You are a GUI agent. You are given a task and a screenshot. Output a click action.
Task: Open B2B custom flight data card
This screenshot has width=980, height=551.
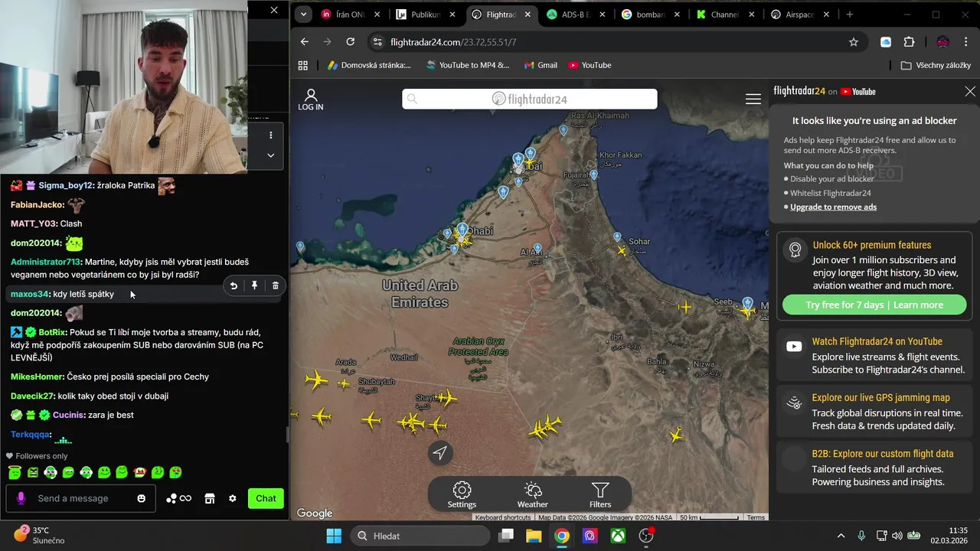pyautogui.click(x=874, y=467)
